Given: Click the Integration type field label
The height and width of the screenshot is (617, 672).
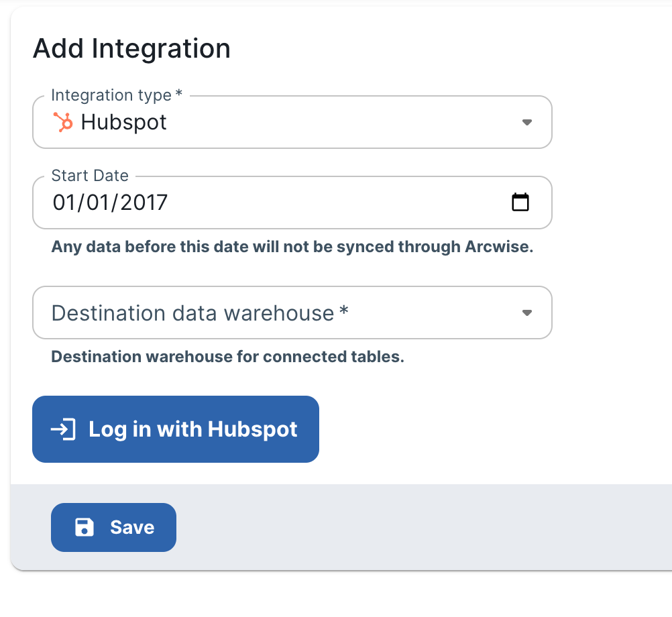Looking at the screenshot, I should (115, 95).
